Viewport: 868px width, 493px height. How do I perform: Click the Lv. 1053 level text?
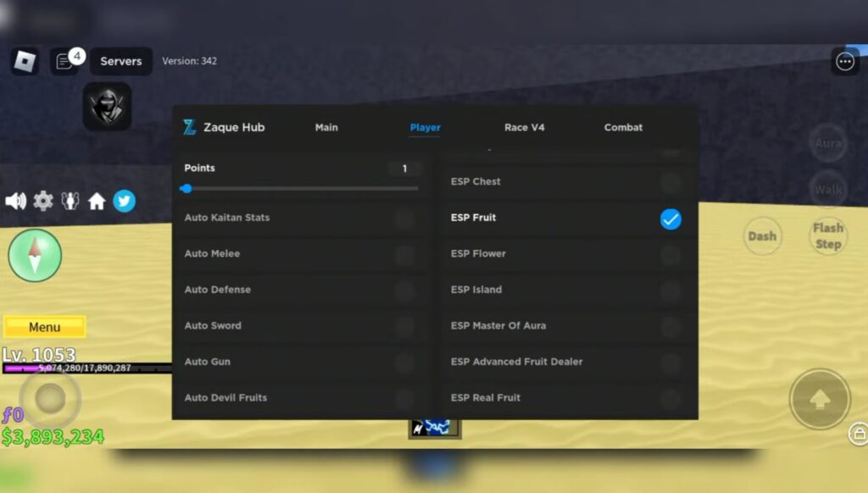click(x=39, y=354)
